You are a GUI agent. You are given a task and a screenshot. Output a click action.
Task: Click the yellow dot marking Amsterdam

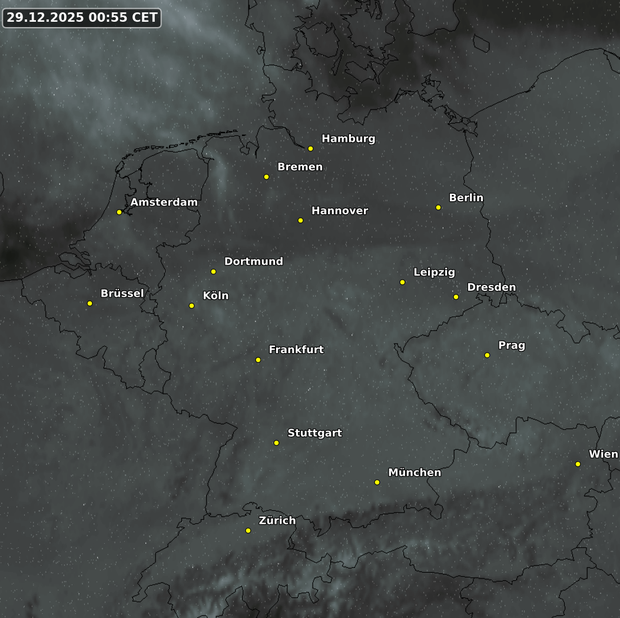click(119, 212)
